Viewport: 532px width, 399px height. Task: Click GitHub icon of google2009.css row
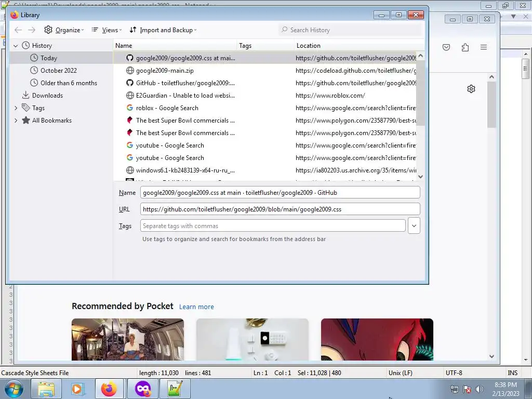129,58
